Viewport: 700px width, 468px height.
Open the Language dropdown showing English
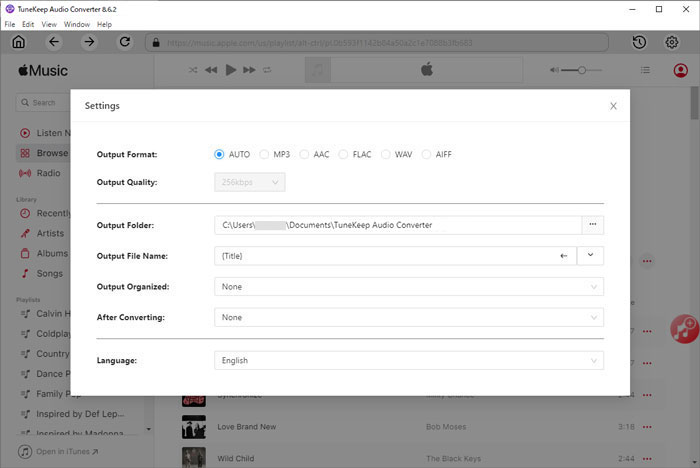409,360
